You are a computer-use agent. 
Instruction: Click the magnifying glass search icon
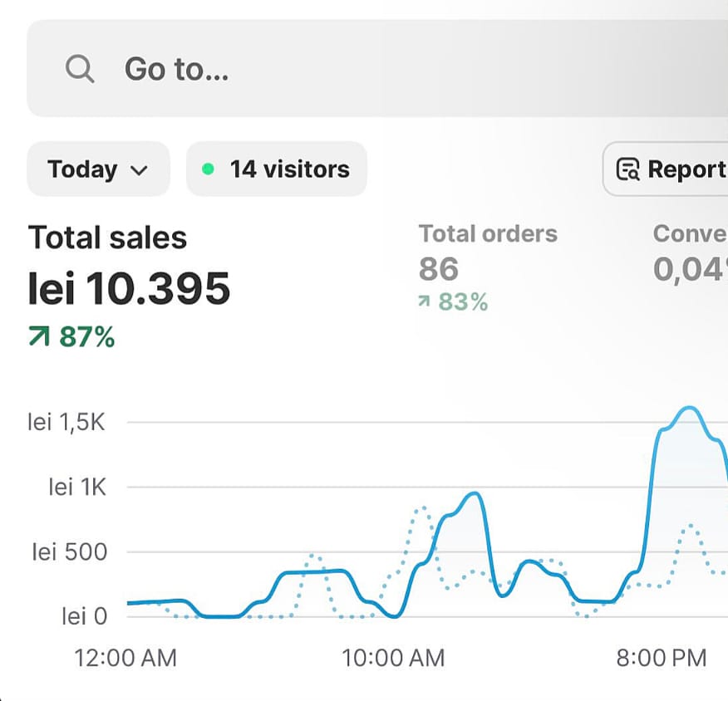click(x=80, y=69)
